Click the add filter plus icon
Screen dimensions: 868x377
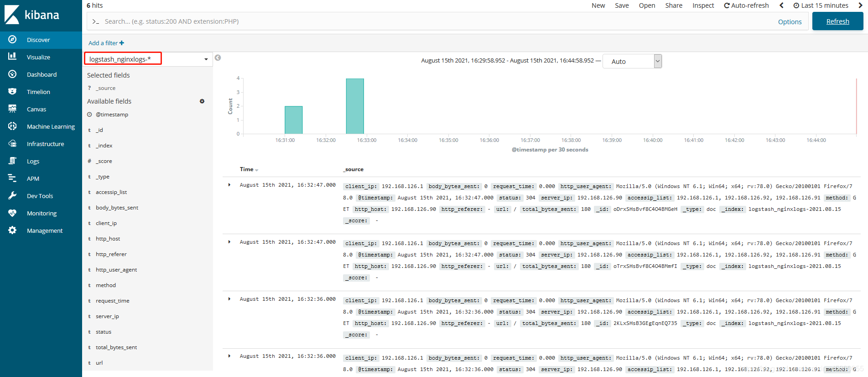point(122,43)
